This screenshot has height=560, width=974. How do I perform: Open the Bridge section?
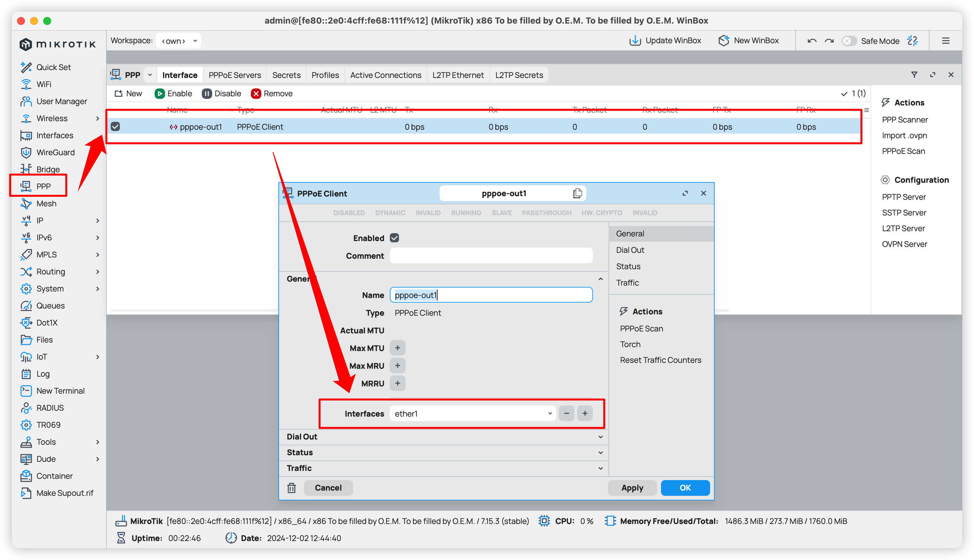[x=48, y=169]
